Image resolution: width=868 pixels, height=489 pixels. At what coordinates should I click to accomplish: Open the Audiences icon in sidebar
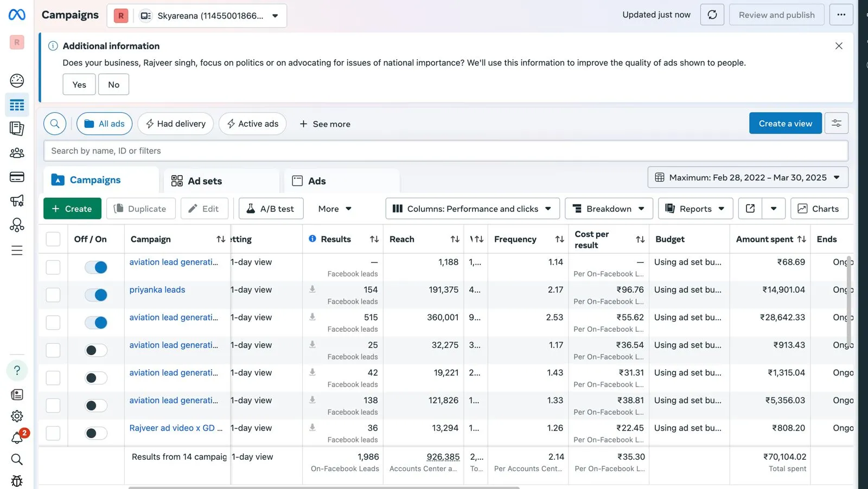click(x=17, y=153)
